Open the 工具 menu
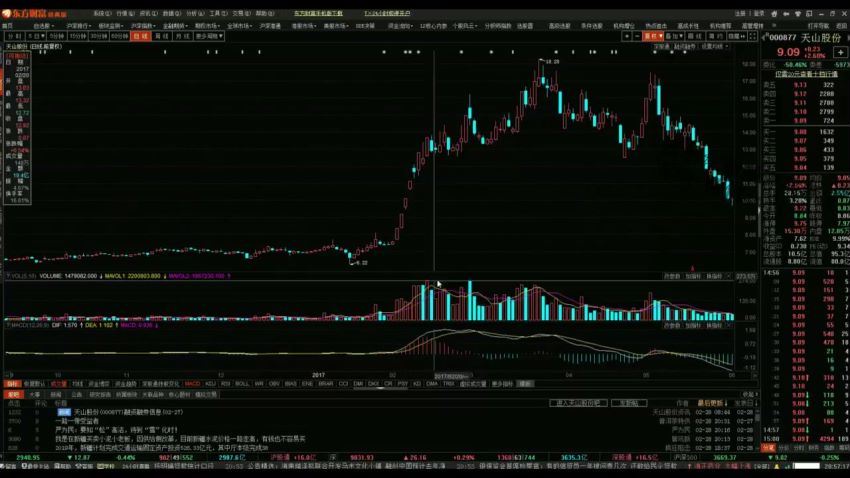The width and height of the screenshot is (850, 478). (217, 14)
